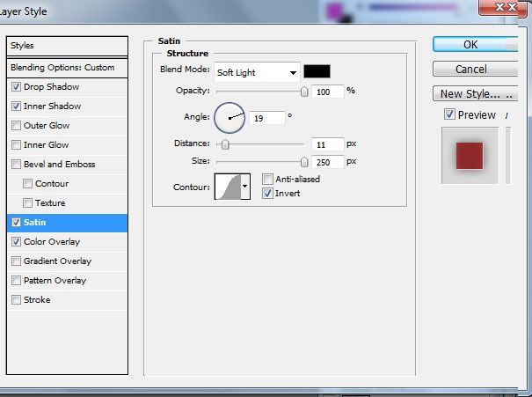
Task: Click the New Style... button
Action: point(471,93)
